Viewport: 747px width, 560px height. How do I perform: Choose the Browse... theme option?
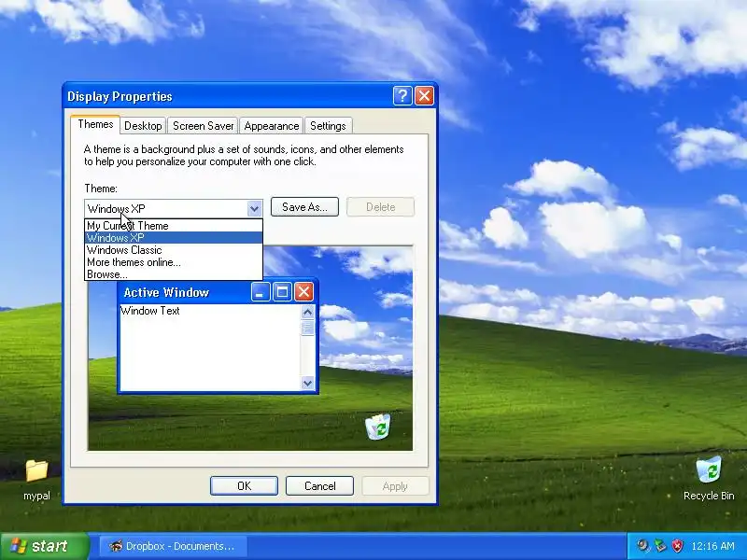(174, 274)
